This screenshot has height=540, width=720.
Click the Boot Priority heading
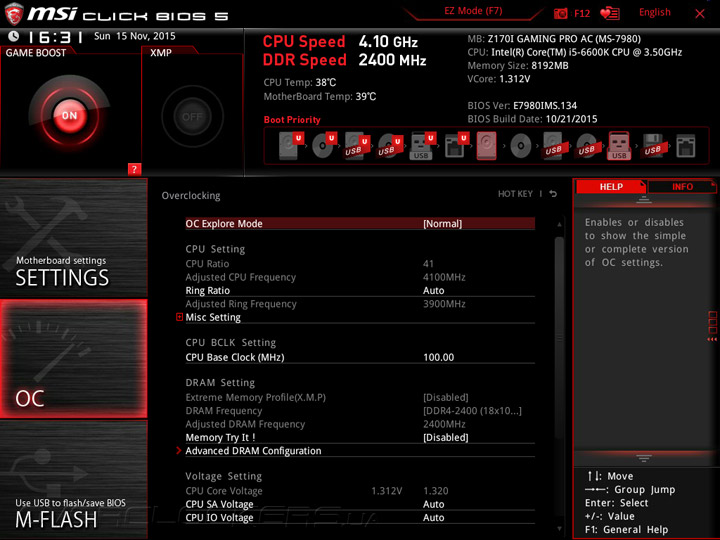click(292, 120)
